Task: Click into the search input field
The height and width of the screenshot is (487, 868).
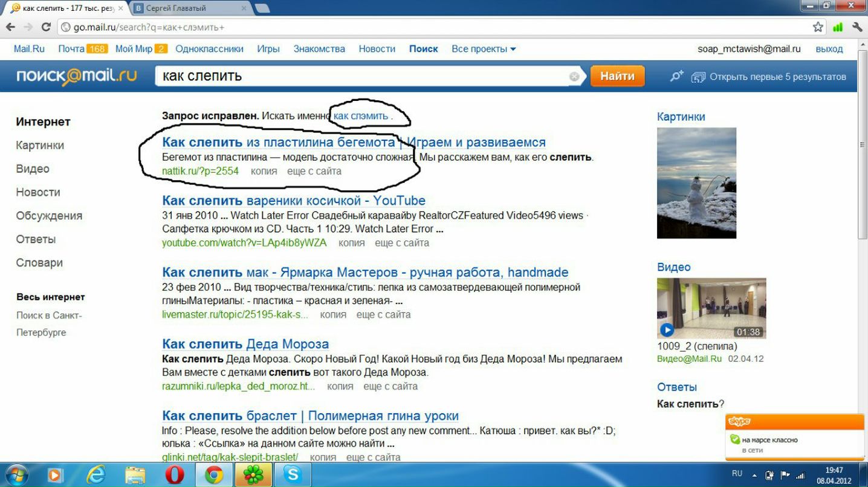Action: 363,77
